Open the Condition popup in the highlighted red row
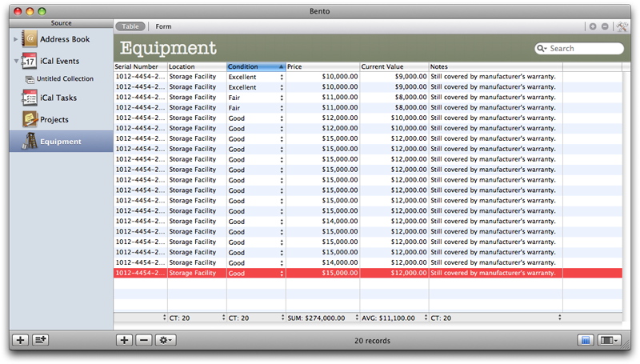640x364 pixels. click(282, 274)
